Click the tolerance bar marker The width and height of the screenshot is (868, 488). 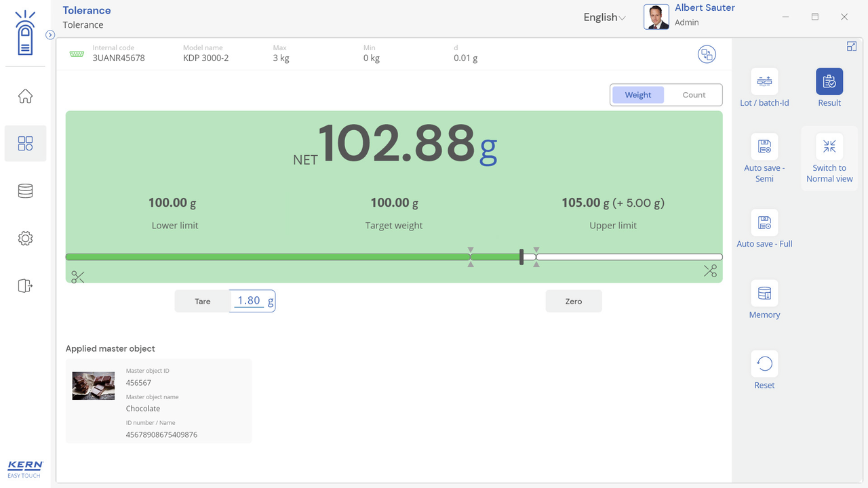(521, 257)
